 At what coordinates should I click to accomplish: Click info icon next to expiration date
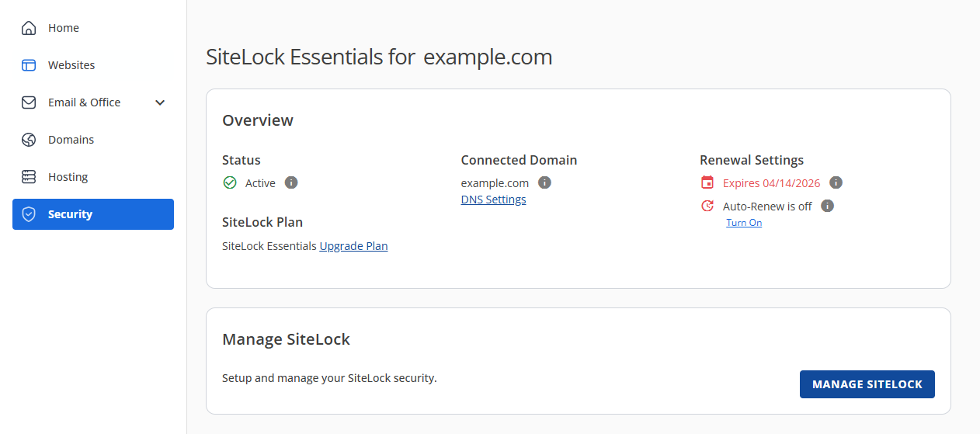tap(836, 183)
